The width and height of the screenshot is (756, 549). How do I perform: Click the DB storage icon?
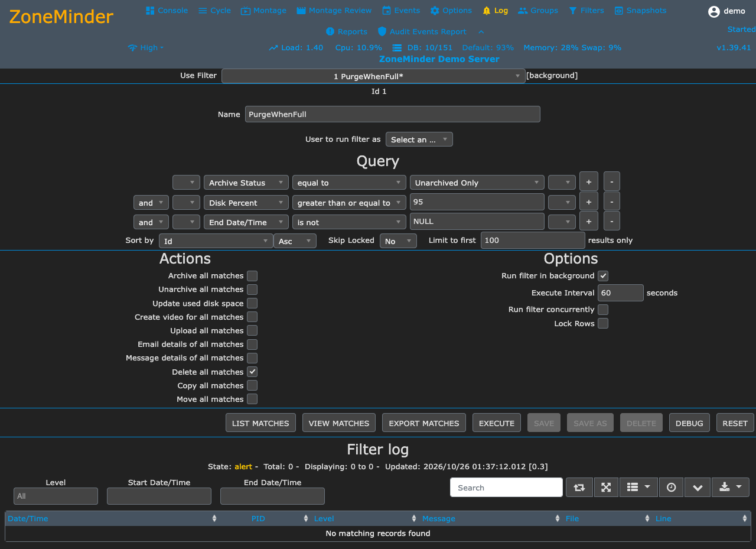tap(397, 48)
